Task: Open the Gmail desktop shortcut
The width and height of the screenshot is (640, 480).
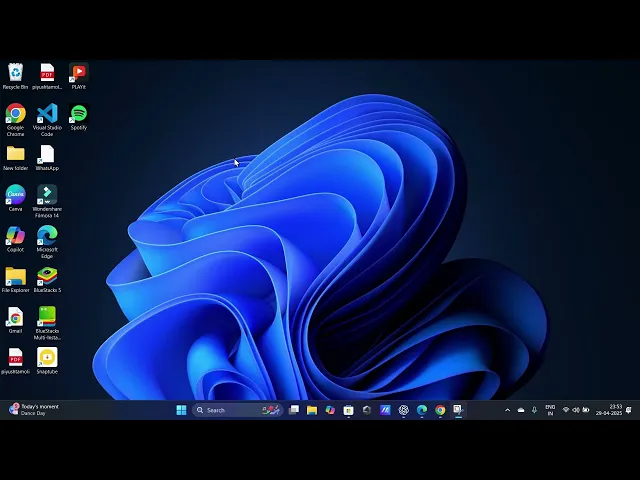Action: [x=15, y=317]
